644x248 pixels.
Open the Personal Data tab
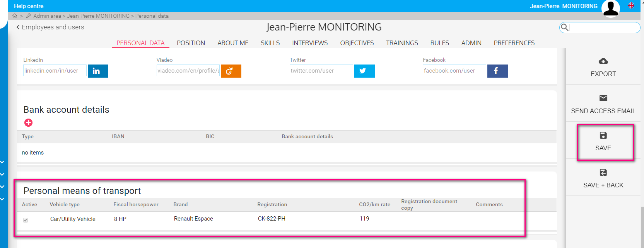140,43
